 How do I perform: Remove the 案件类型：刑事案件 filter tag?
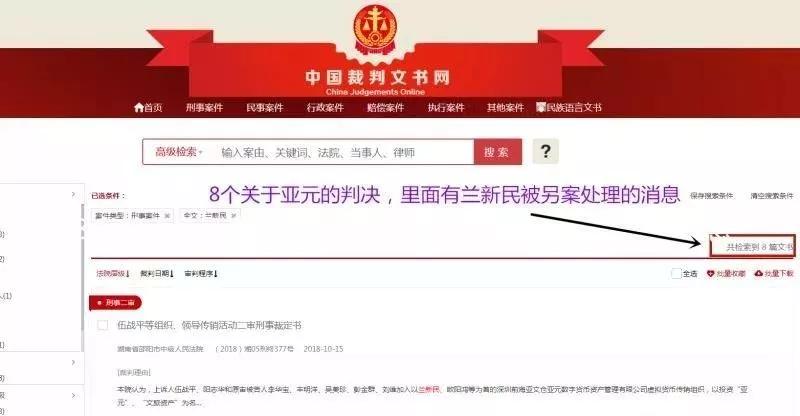167,216
